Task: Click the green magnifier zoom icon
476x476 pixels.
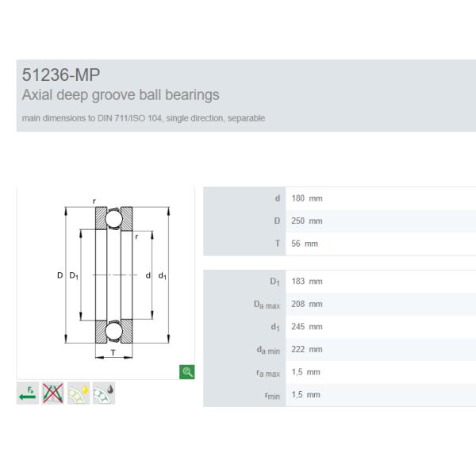Action: pos(187,370)
